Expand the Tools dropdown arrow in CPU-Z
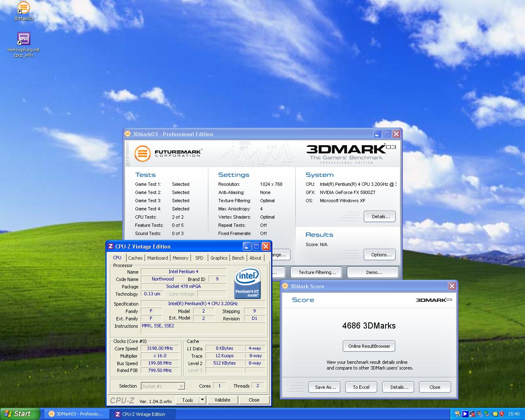 [x=202, y=400]
